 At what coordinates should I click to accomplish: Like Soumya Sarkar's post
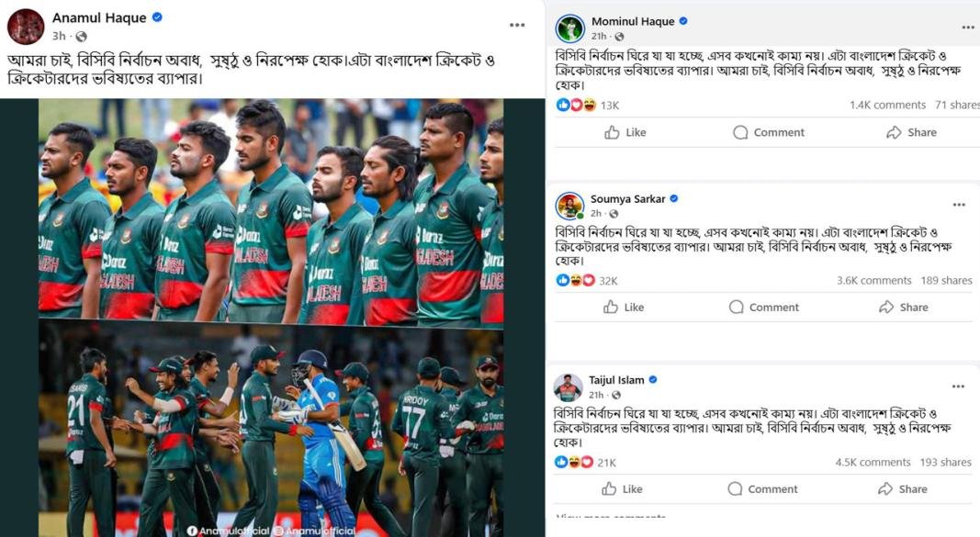pos(624,308)
